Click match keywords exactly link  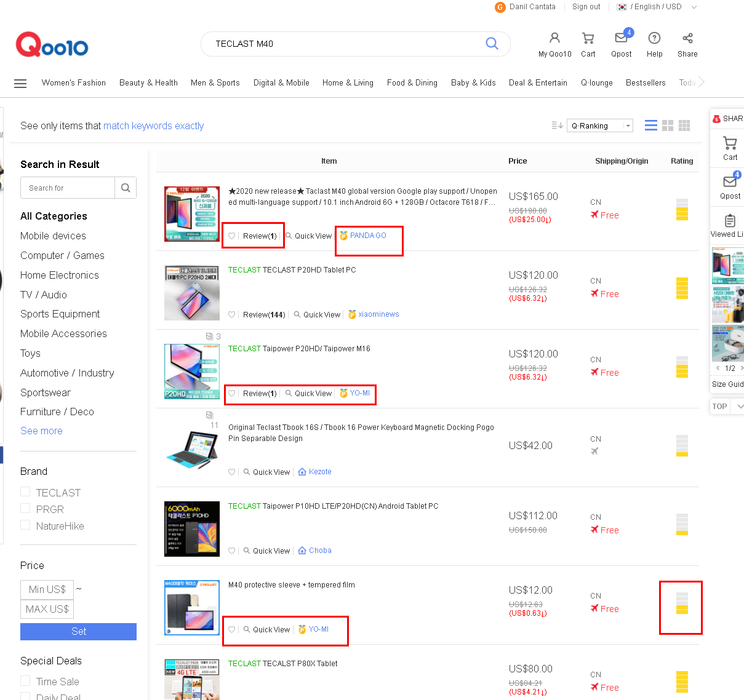tap(153, 125)
